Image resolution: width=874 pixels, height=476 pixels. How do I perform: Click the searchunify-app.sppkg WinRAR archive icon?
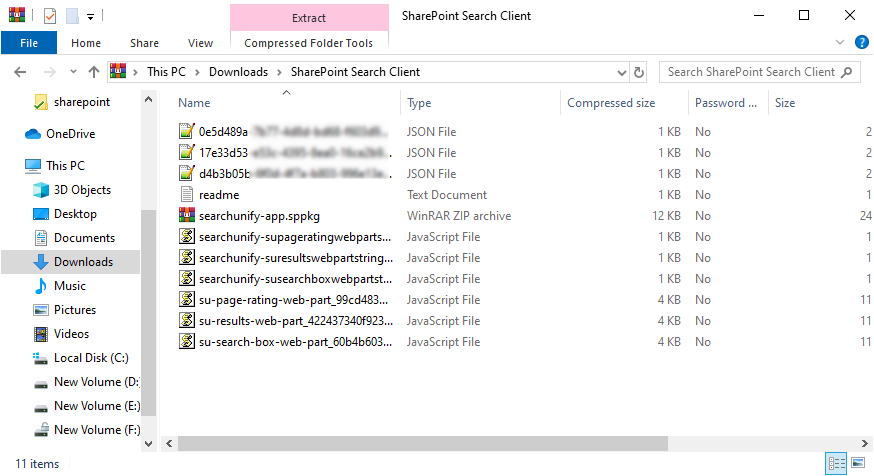[x=185, y=216]
